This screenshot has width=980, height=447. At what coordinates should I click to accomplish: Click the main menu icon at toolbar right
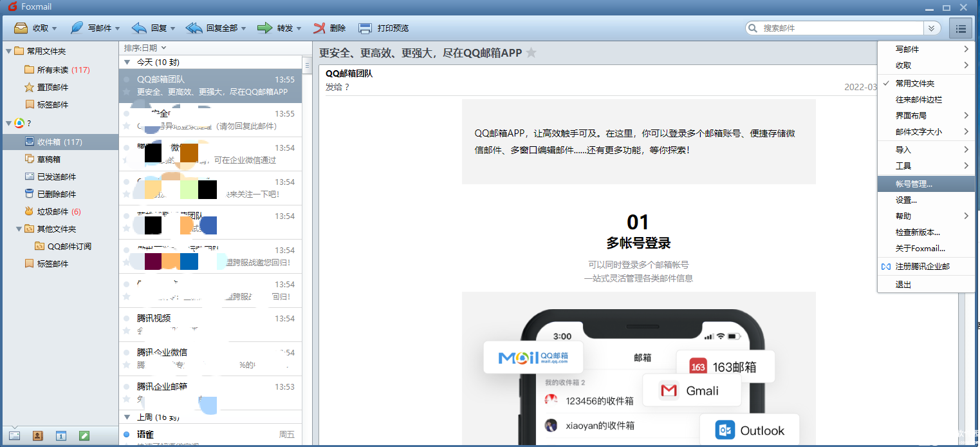click(961, 28)
